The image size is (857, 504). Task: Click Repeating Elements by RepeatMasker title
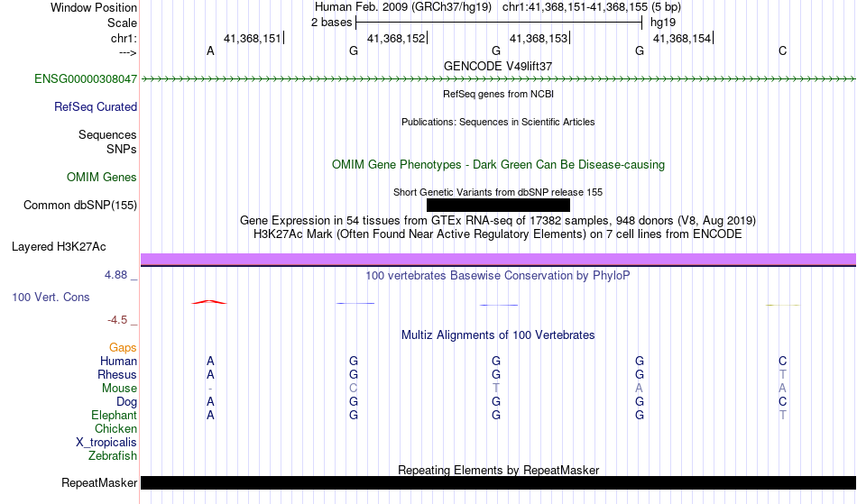498,470
